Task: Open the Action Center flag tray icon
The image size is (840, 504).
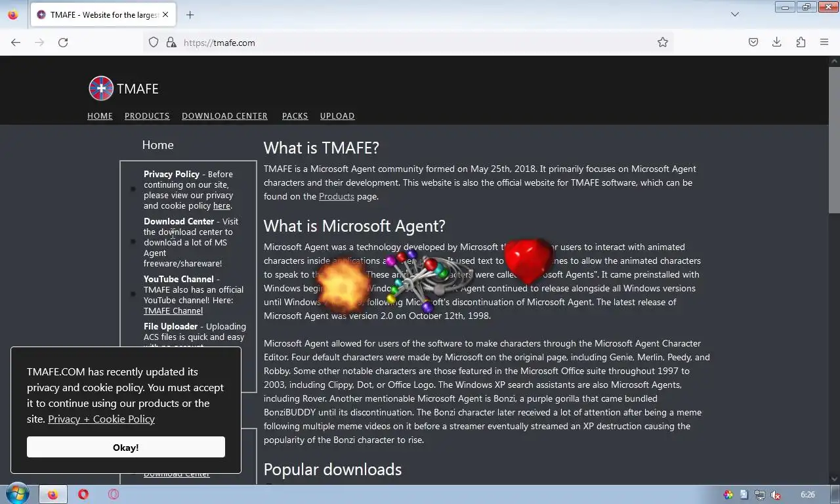Action: point(744,495)
